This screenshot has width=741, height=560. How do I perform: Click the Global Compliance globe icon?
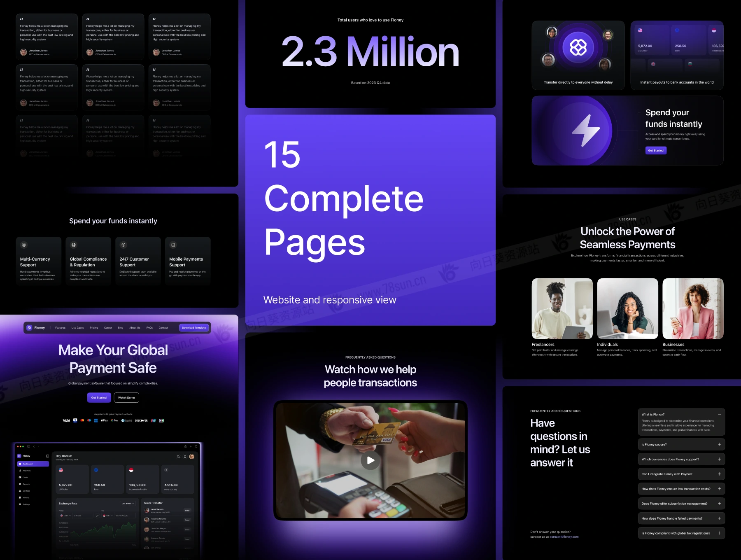click(x=74, y=245)
